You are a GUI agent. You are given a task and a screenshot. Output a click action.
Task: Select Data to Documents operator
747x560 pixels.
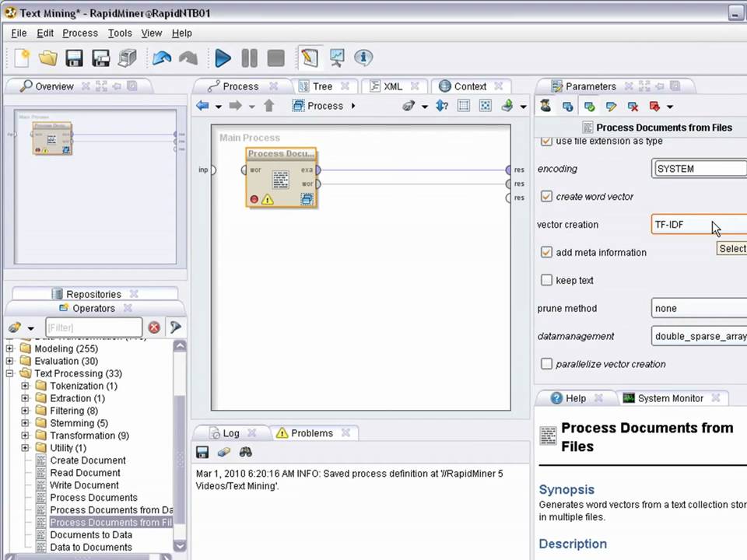[x=91, y=547]
